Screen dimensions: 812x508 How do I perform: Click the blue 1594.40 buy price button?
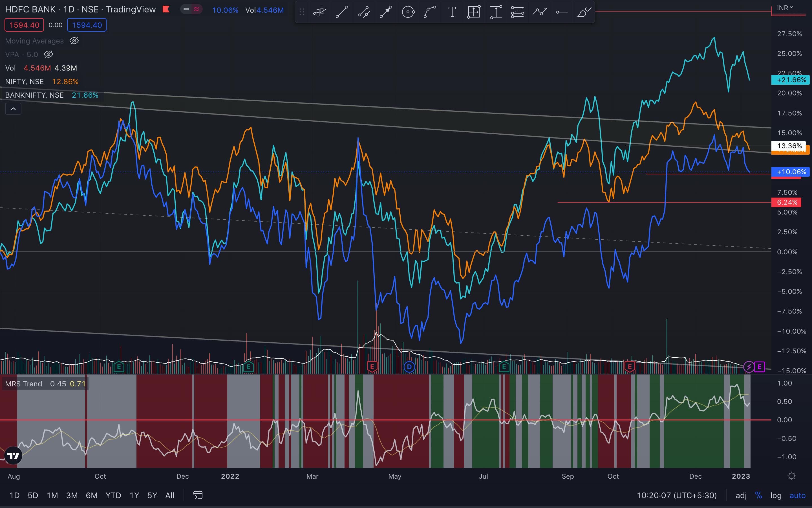pos(87,25)
